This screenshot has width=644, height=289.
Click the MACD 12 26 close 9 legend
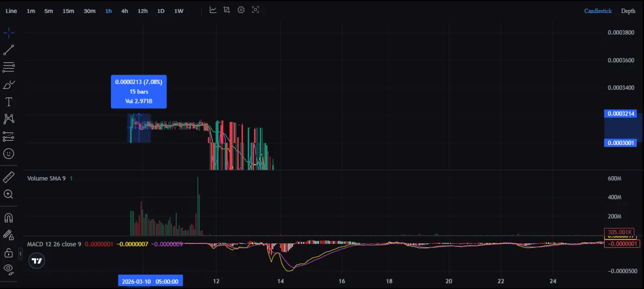coord(54,244)
